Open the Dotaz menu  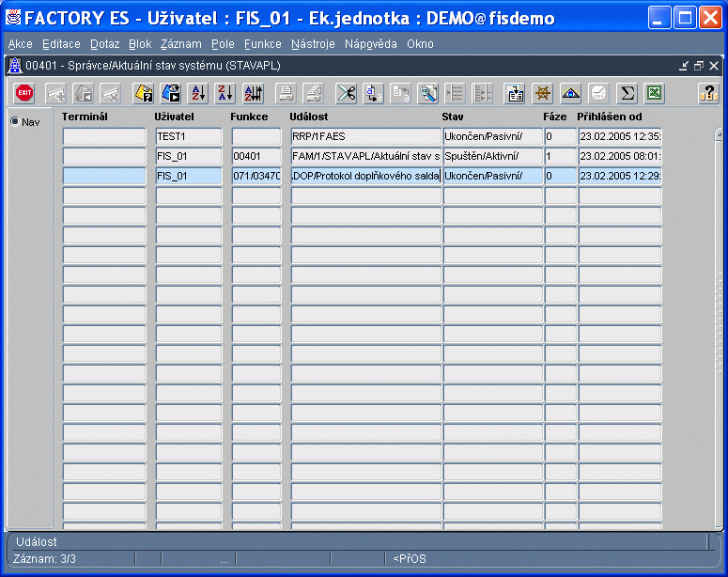tap(105, 44)
